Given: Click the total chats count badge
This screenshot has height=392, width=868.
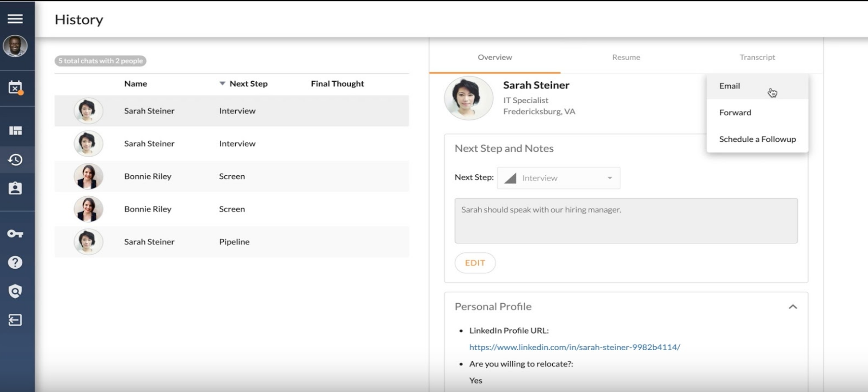Looking at the screenshot, I should (100, 61).
